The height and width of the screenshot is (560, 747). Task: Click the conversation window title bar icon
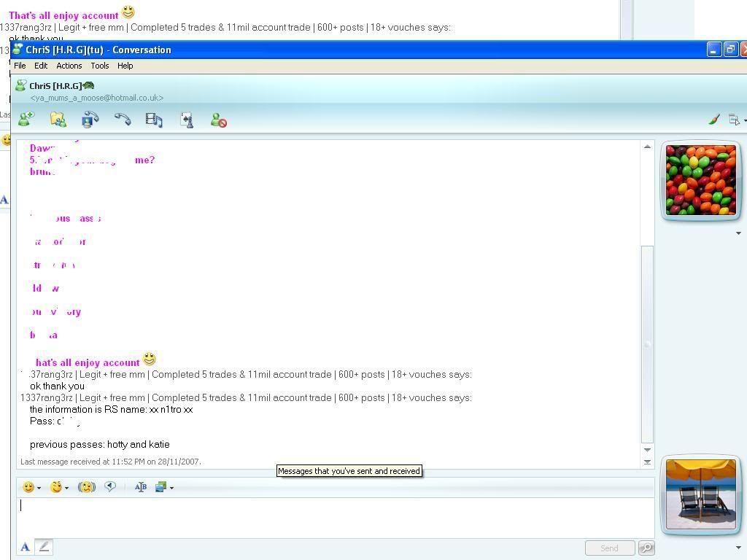tap(18, 49)
